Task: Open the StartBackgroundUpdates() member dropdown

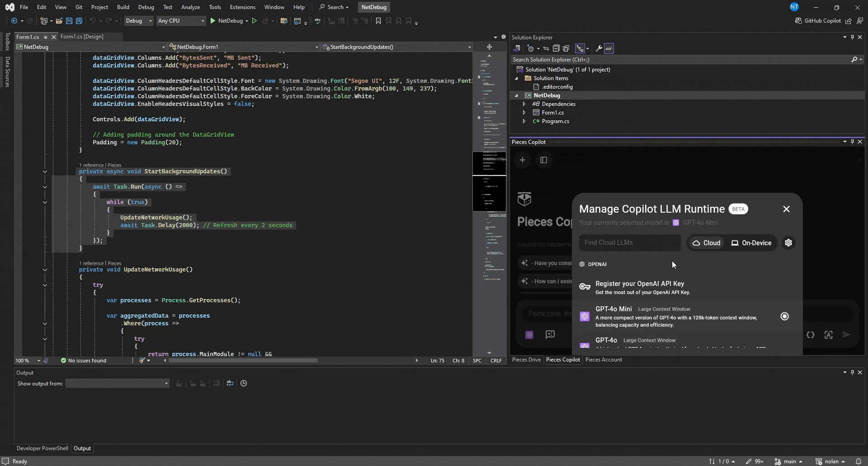Action: pyautogui.click(x=397, y=47)
